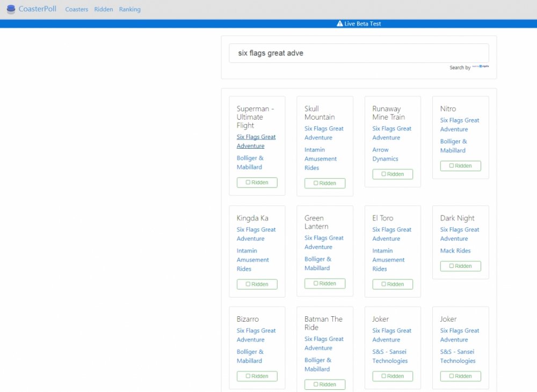Click Bolliger & Mabillard link under Green Lantern
The width and height of the screenshot is (537, 392).
click(x=318, y=263)
